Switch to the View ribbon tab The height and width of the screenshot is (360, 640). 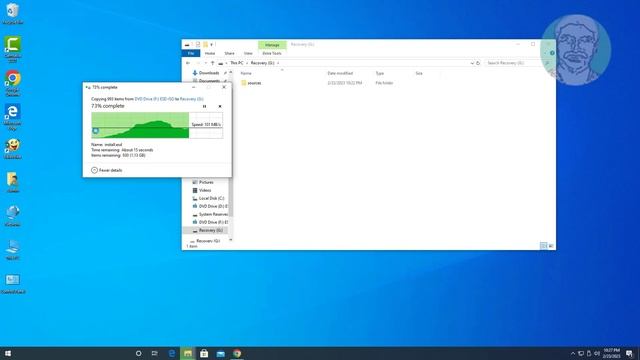tap(248, 53)
